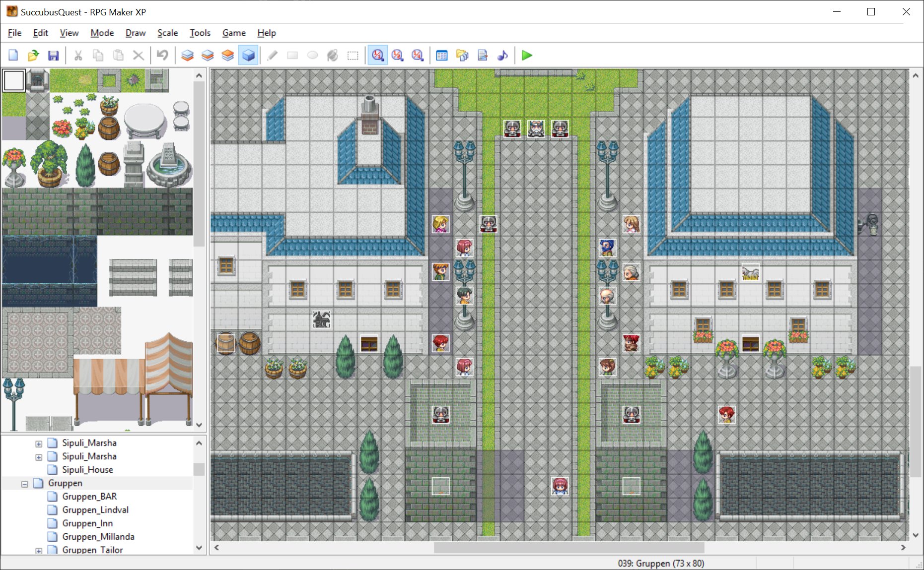This screenshot has height=570, width=924.
Task: Undo the last action via toolbar arrow
Action: [162, 55]
